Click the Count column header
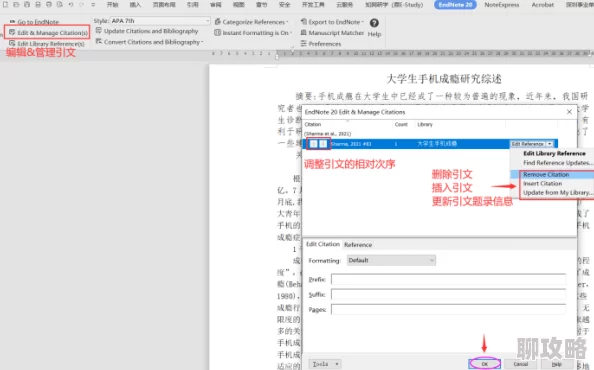The width and height of the screenshot is (594, 370). tap(401, 124)
